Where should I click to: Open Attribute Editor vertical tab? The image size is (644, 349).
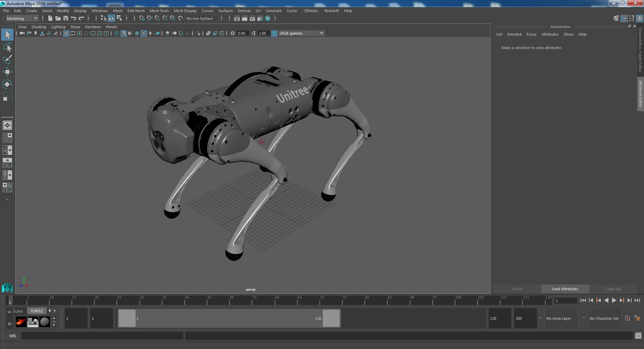[x=640, y=94]
